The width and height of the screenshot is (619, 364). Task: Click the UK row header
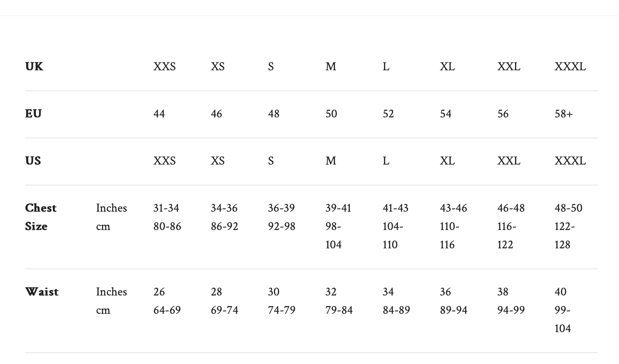[x=34, y=67]
